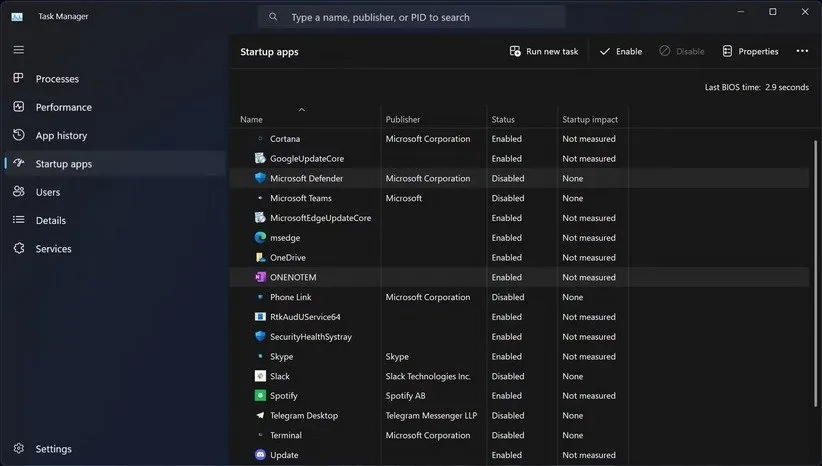Click the ONENOTEM icon in list

point(260,277)
